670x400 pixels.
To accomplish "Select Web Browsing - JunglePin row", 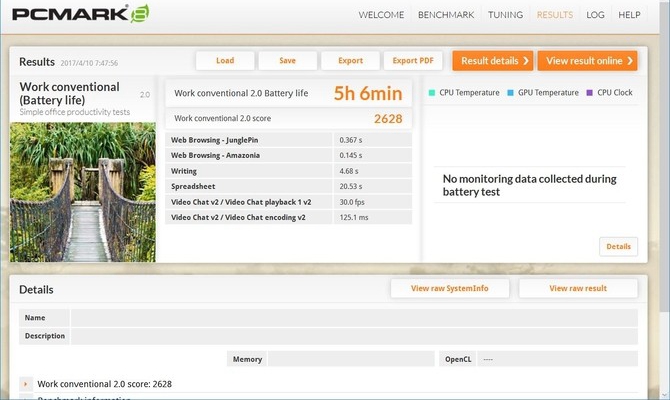I will pyautogui.click(x=288, y=140).
